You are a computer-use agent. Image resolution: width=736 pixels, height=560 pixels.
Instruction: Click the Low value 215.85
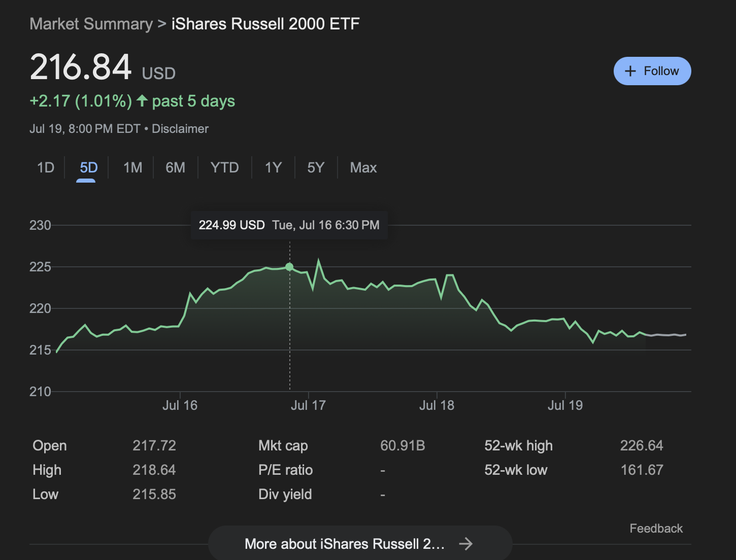point(154,494)
